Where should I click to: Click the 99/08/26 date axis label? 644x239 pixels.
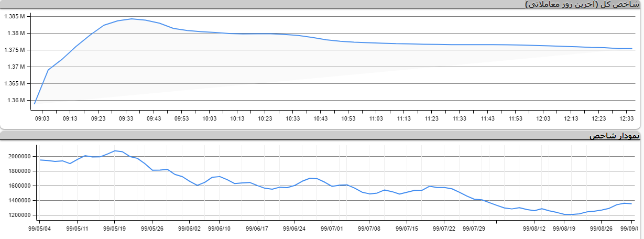[602, 229]
